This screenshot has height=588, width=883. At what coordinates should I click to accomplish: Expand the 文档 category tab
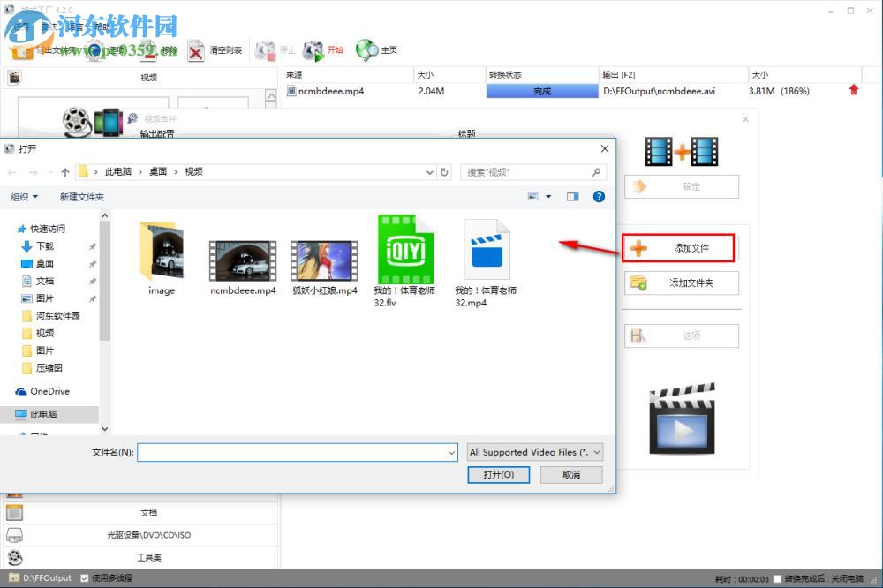coord(140,513)
